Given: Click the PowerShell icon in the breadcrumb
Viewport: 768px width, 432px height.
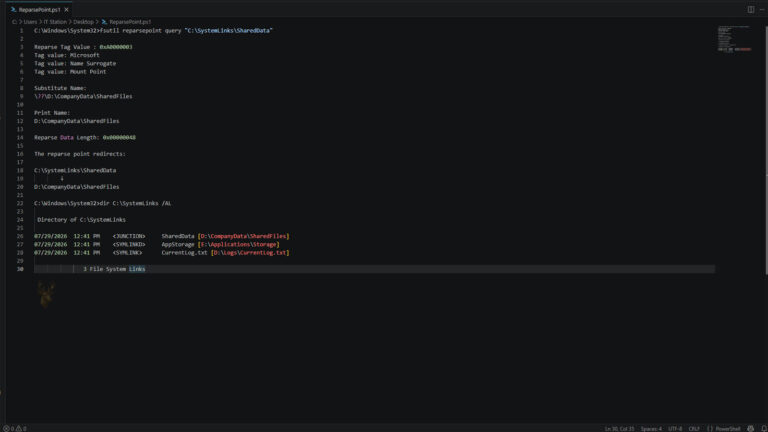Looking at the screenshot, I should (104, 22).
